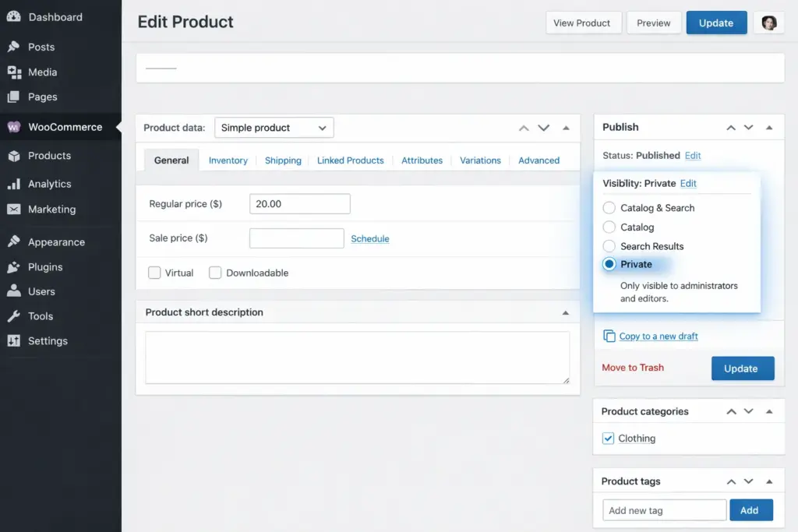Select the Catalog & Search visibility radio
The height and width of the screenshot is (532, 798).
tap(609, 207)
